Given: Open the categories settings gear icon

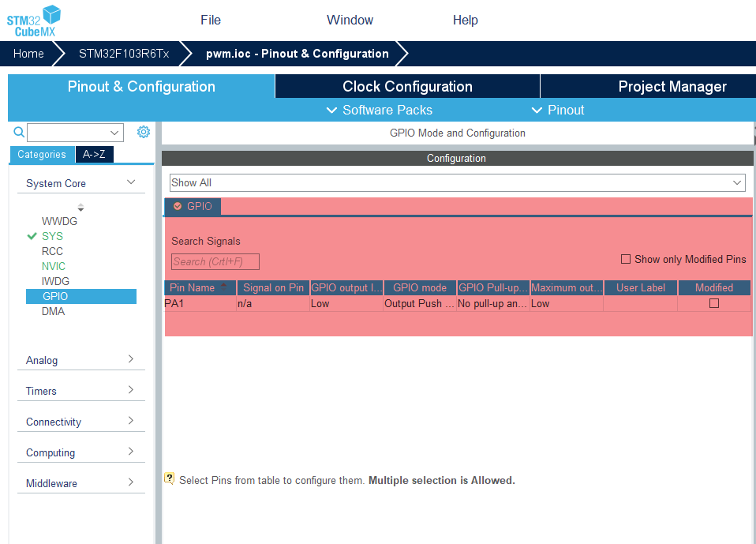Looking at the screenshot, I should 143,132.
